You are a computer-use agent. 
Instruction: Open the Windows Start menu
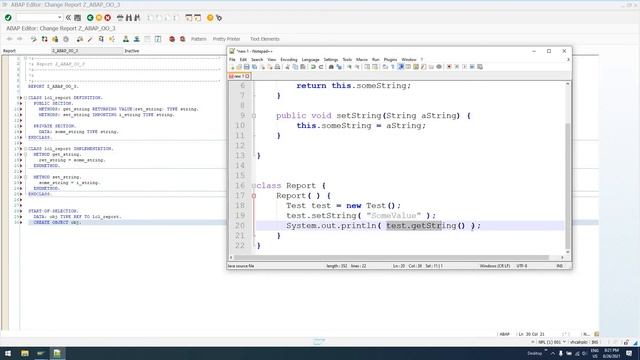(x=8, y=353)
